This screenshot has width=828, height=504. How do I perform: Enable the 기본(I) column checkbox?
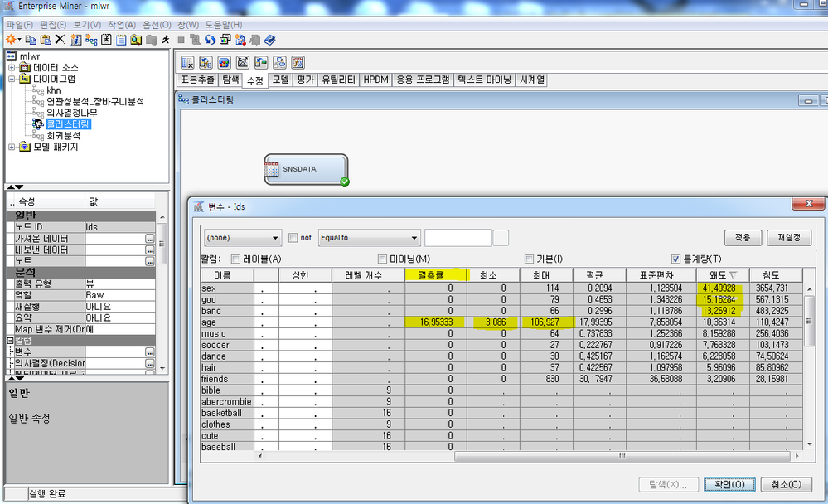click(x=529, y=259)
